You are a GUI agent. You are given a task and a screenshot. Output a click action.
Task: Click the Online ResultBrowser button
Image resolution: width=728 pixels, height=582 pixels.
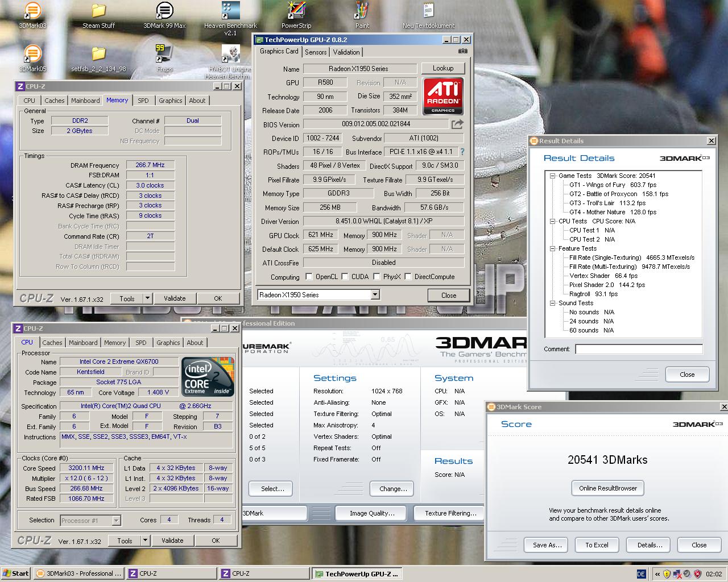(607, 488)
